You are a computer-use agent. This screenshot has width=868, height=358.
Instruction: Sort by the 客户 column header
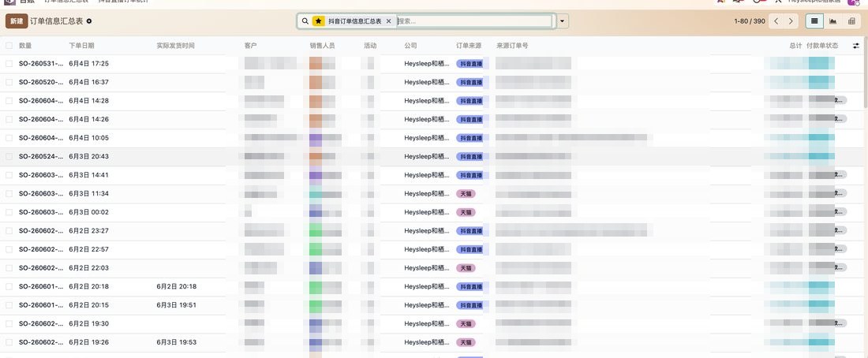(251, 46)
